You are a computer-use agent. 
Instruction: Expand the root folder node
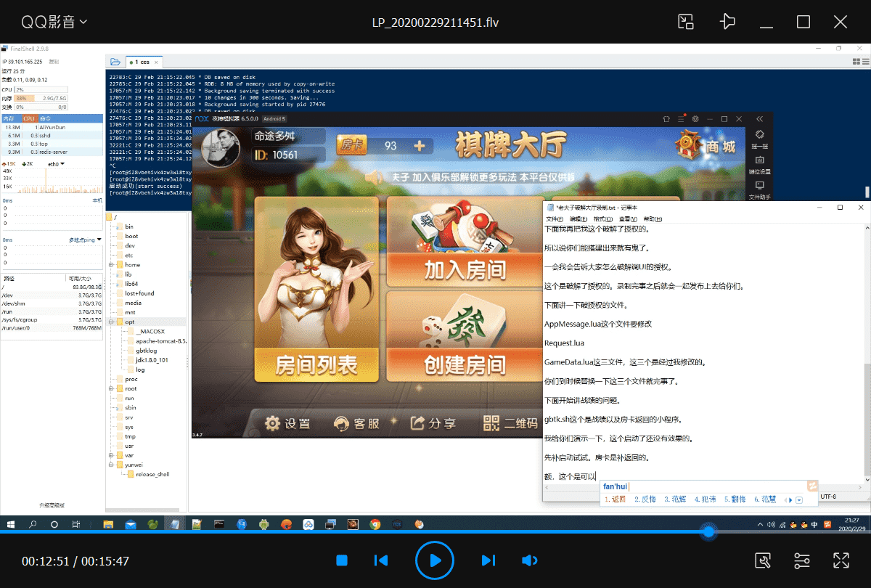point(111,388)
